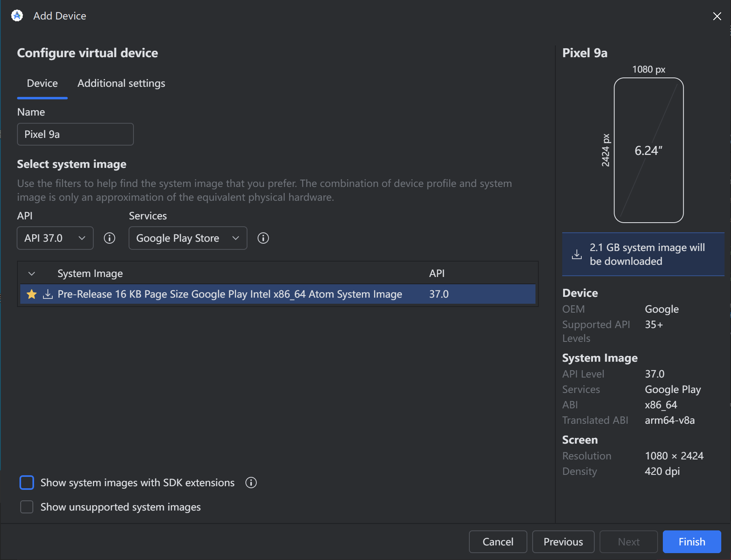Image resolution: width=731 pixels, height=560 pixels.
Task: Enable Show unsupported system images checkbox
Action: pyautogui.click(x=27, y=507)
